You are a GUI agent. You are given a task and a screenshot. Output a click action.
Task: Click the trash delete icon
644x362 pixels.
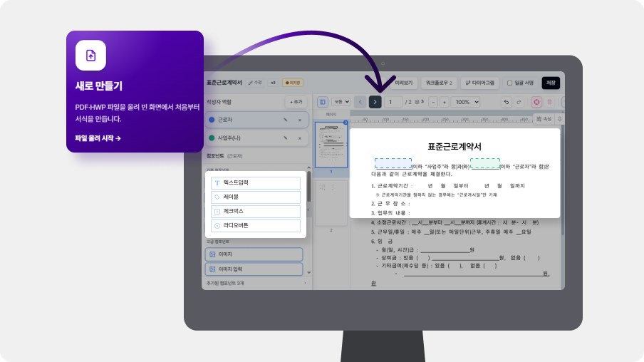click(x=549, y=102)
